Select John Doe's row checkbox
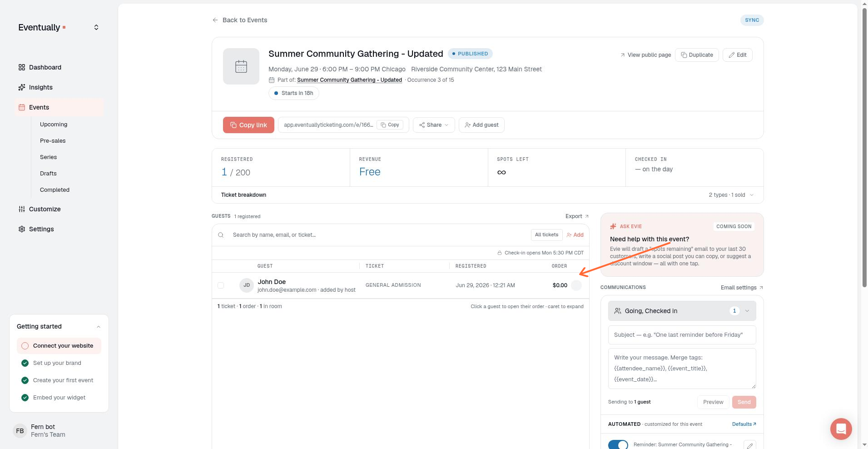The image size is (868, 449). click(221, 285)
